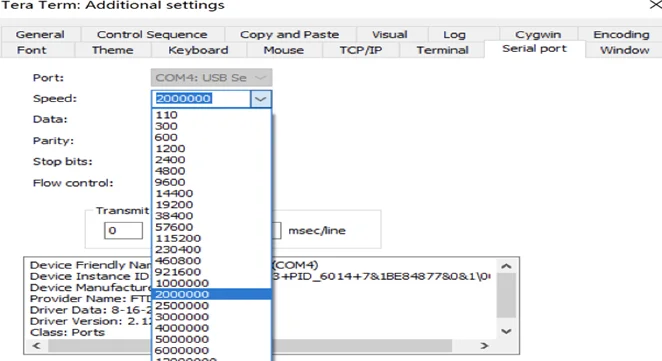Viewport: 662px width, 361px height.
Task: Switch to the Terminal tab
Action: [442, 50]
